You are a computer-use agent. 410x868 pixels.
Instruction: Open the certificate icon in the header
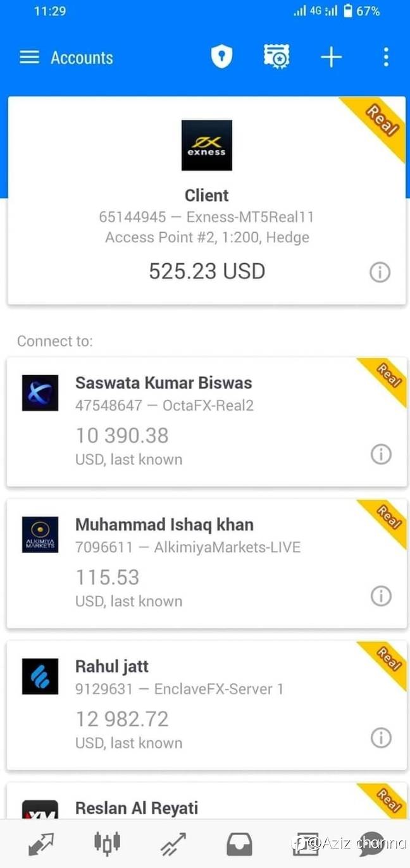[276, 57]
